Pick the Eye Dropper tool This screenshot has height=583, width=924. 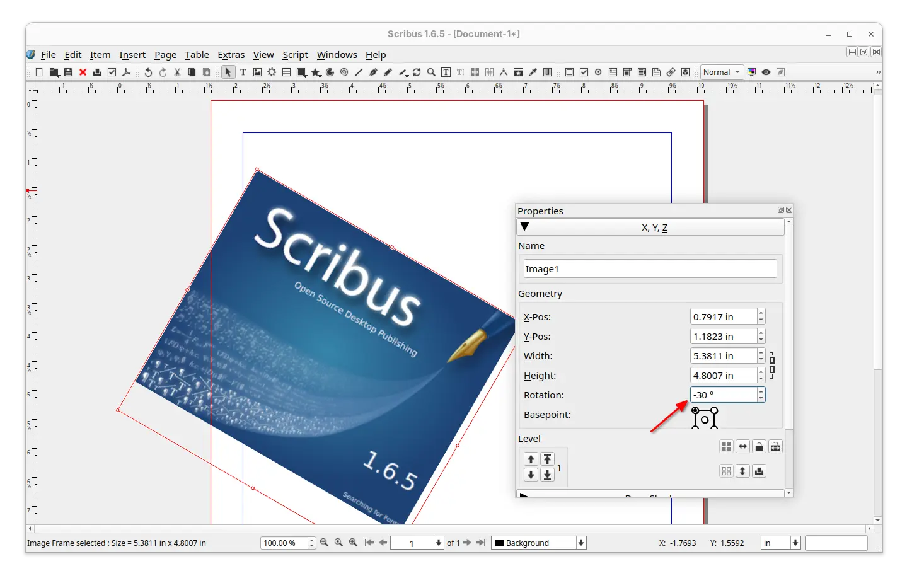point(533,72)
